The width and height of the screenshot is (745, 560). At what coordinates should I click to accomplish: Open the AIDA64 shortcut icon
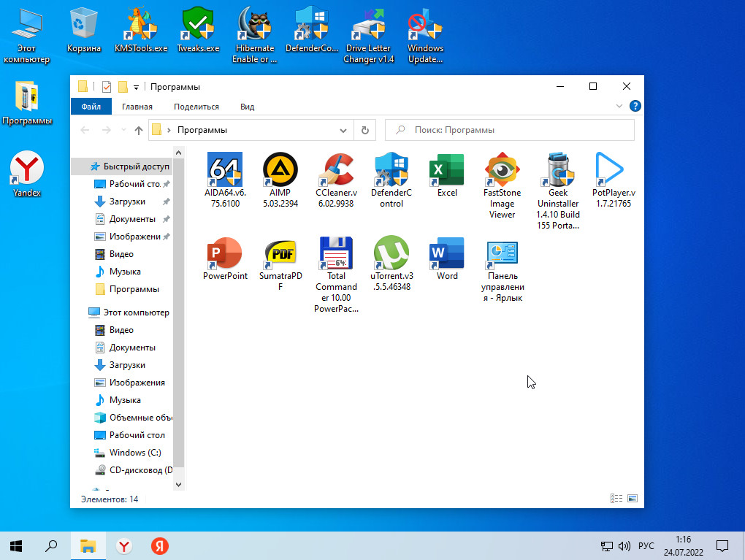[225, 169]
